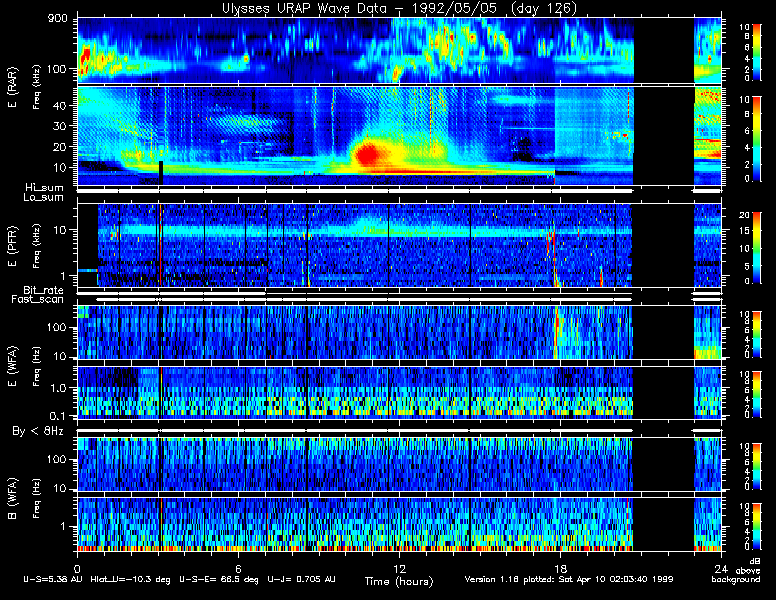
Task: Select the 'Time (hours)' axis title
Action: 399,581
